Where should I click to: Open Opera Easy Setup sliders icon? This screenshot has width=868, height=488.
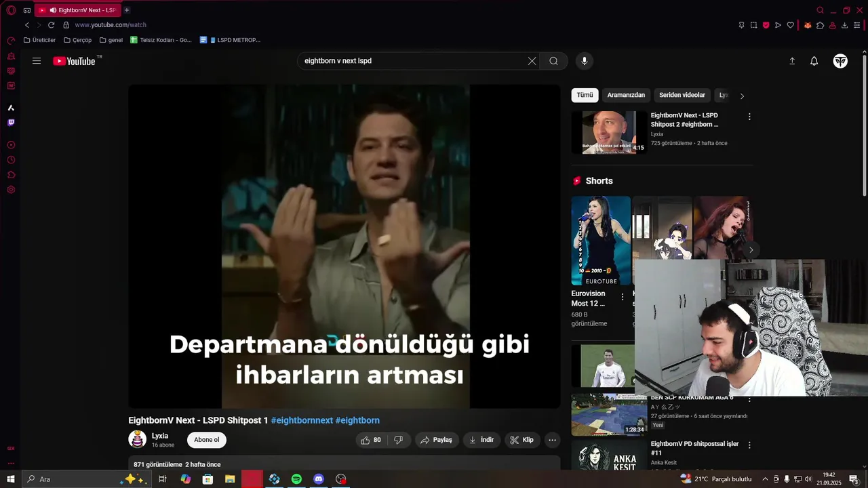[857, 25]
